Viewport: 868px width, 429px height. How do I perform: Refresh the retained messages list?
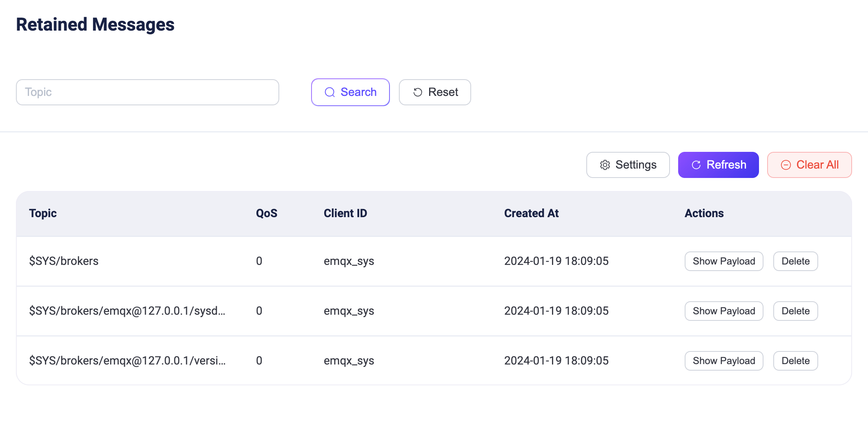point(718,165)
